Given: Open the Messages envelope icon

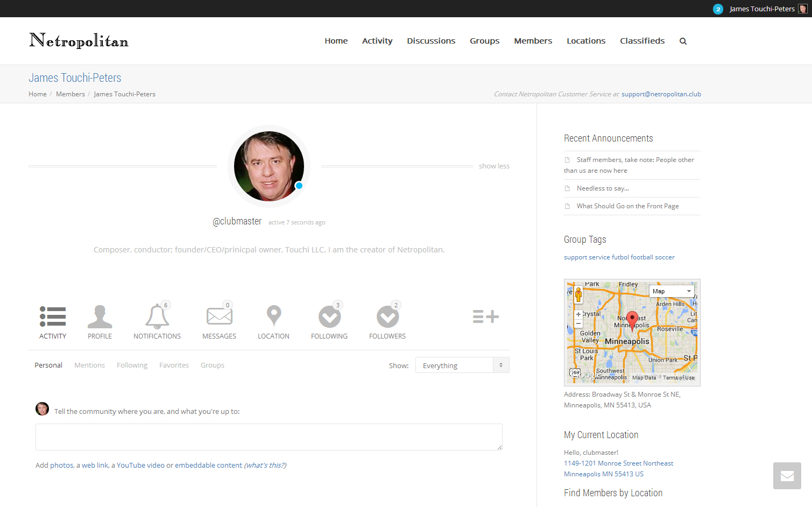Looking at the screenshot, I should tap(219, 316).
